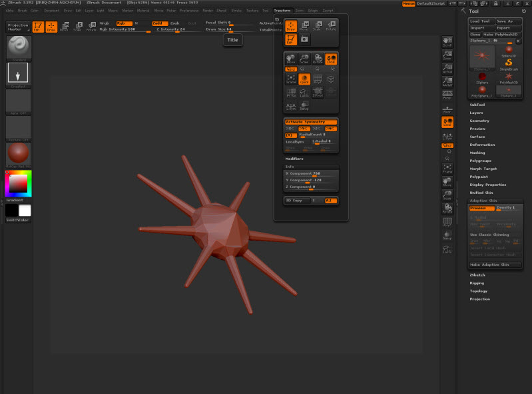Select the PolyMesh3D star tool icon

click(509, 79)
